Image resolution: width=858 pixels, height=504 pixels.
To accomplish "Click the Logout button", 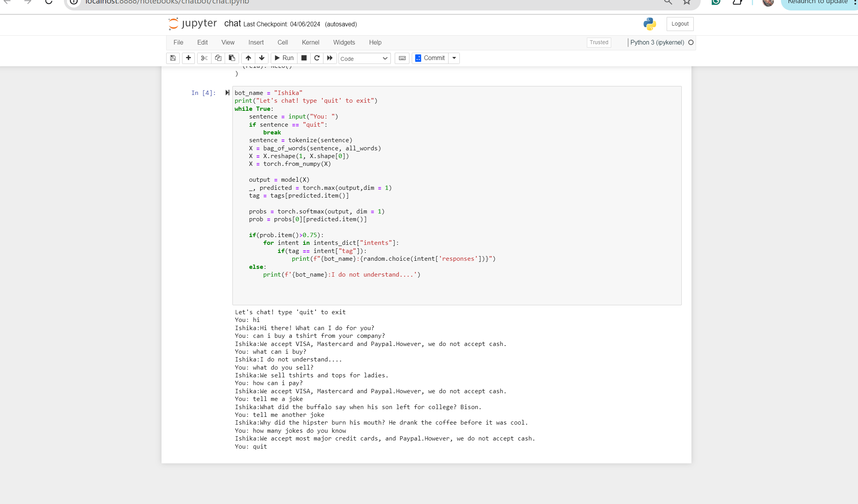I will 680,23.
